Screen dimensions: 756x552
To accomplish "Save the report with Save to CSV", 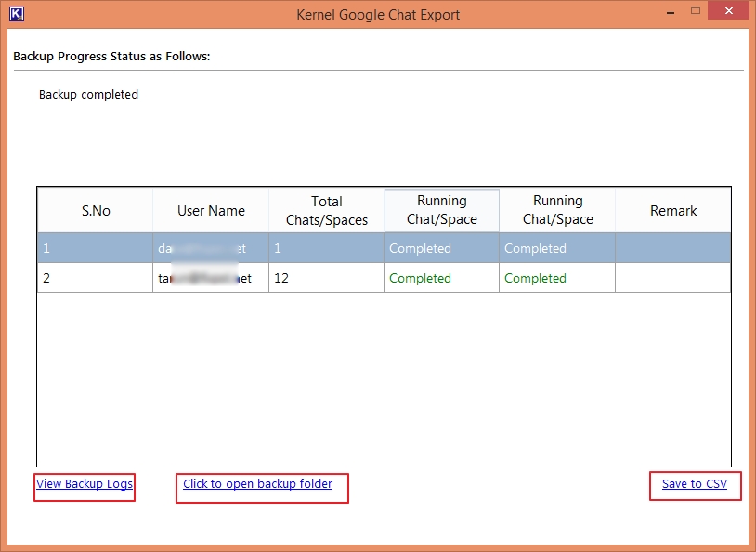I will (x=695, y=484).
